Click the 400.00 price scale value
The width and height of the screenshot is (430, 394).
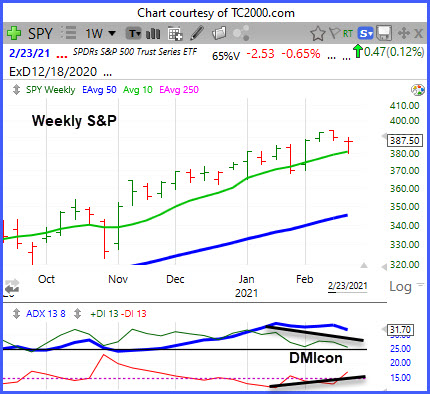click(x=404, y=120)
